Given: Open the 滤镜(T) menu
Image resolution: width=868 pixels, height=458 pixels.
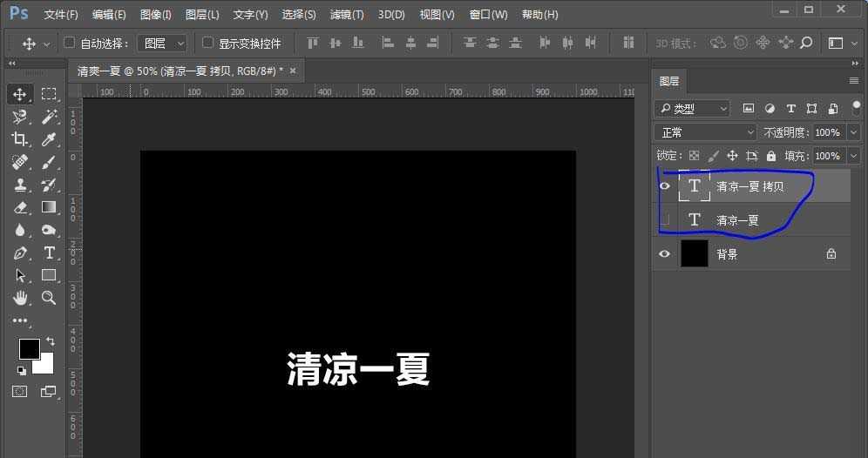Looking at the screenshot, I should [x=347, y=15].
